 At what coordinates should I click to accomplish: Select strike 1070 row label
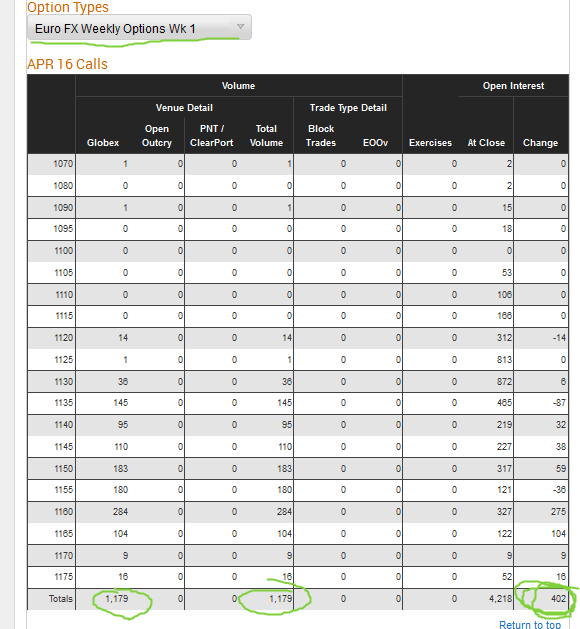pos(63,164)
